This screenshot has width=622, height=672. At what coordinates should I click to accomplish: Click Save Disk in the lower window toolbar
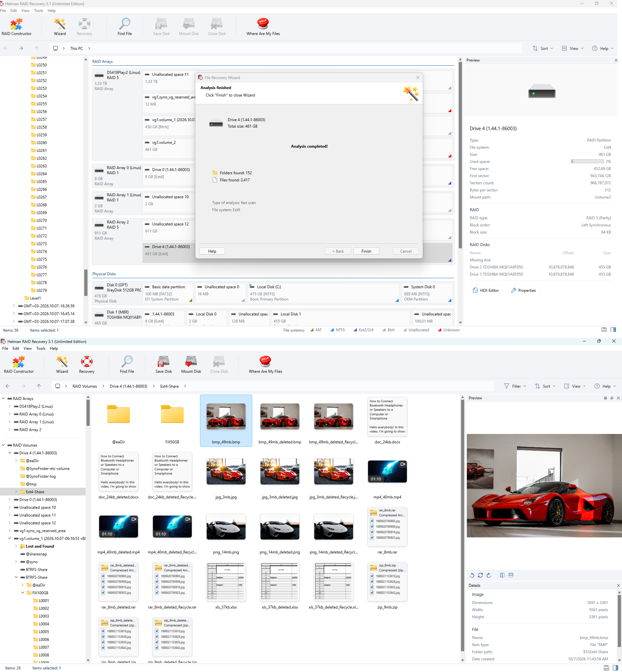coord(164,364)
